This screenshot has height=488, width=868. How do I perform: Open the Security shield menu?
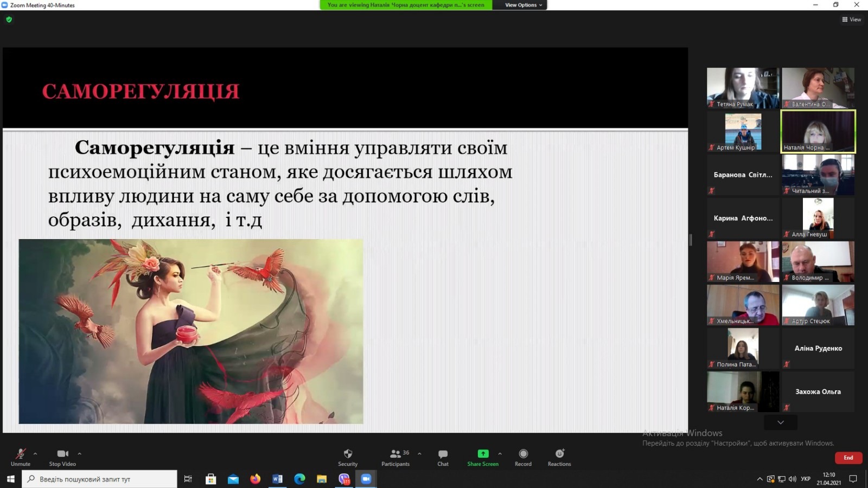(348, 457)
